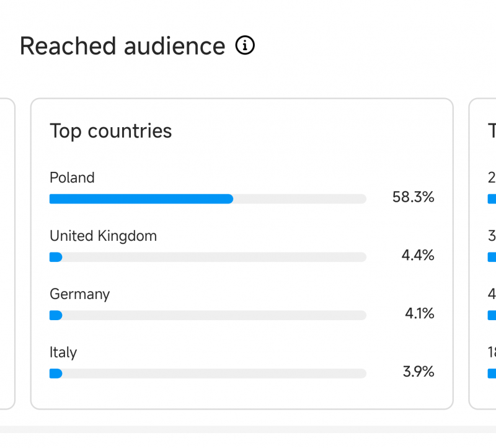Click the Reached audience heading

point(122,47)
